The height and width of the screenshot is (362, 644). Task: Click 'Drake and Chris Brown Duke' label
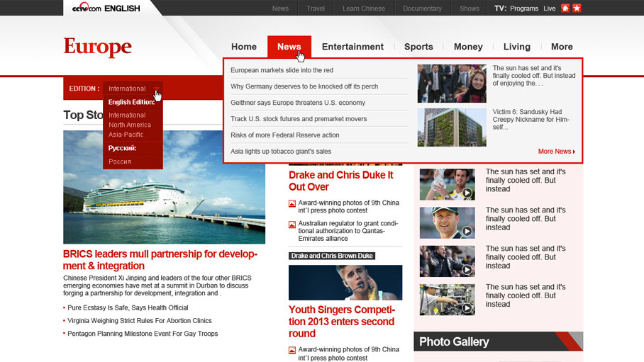tap(332, 256)
